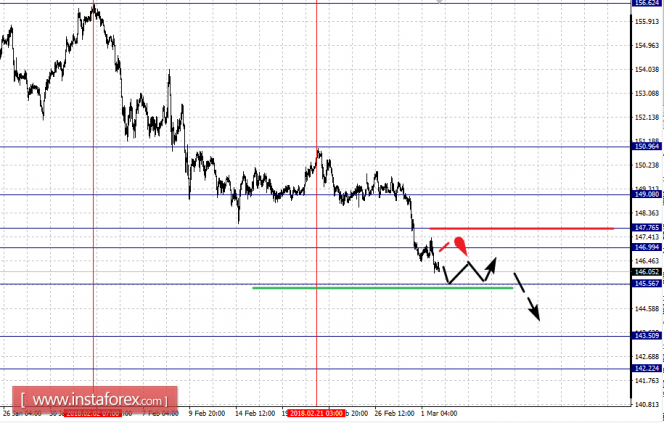Select the 2018.02.21 03:00 date marker
The width and height of the screenshot is (664, 423).
point(316,413)
